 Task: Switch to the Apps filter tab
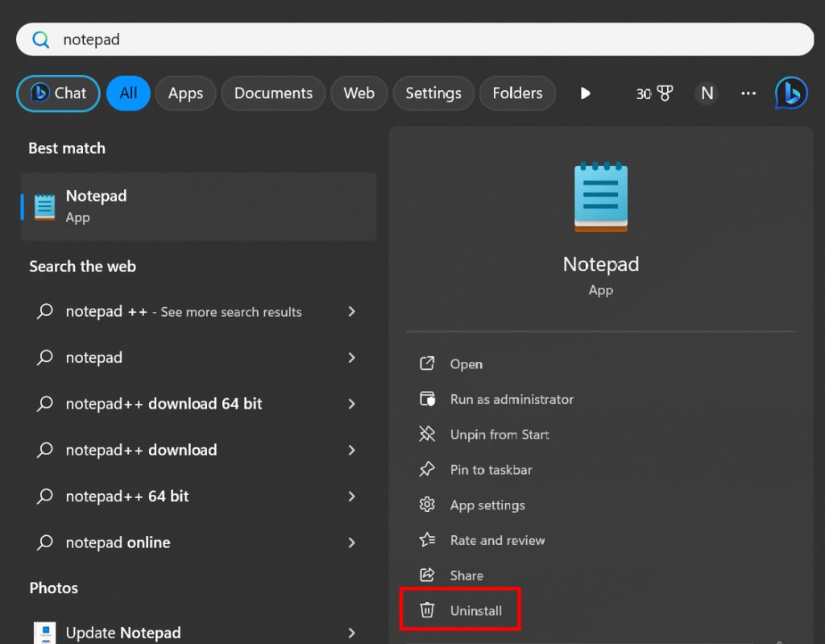pos(185,93)
